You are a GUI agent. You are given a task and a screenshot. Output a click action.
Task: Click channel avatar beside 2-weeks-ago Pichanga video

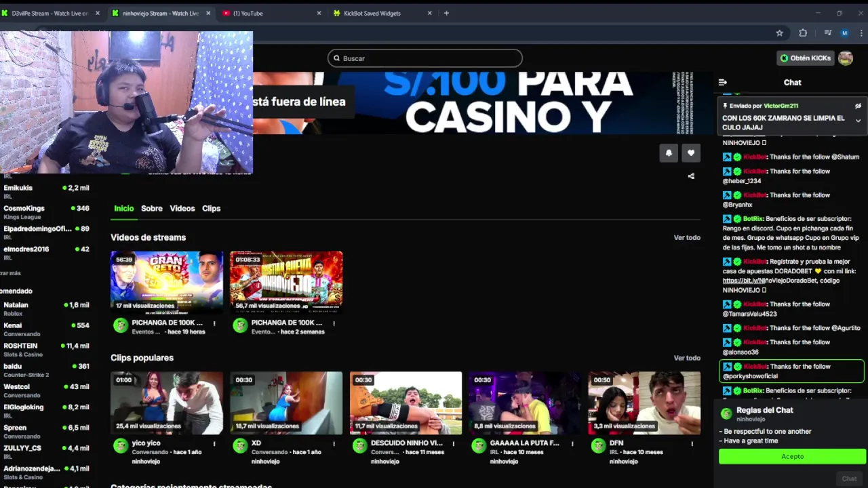point(240,325)
